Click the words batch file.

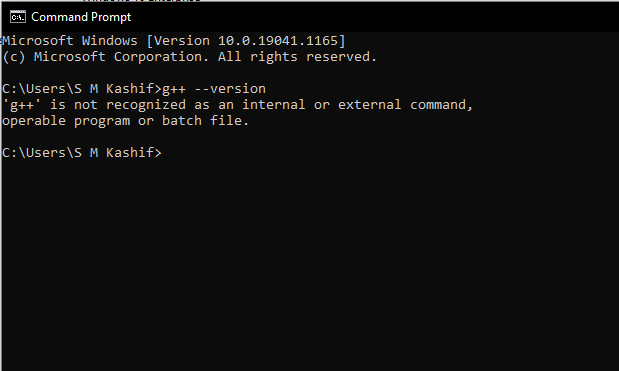click(x=205, y=121)
